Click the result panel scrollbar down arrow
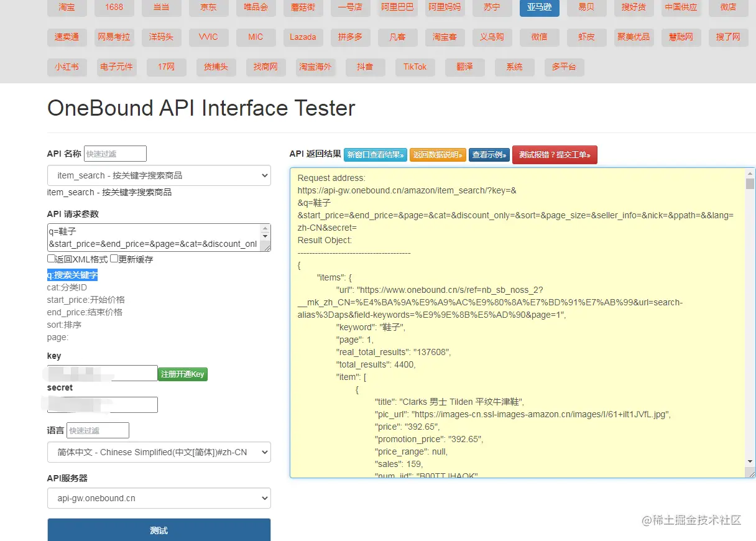Image resolution: width=756 pixels, height=541 pixels. 750,461
